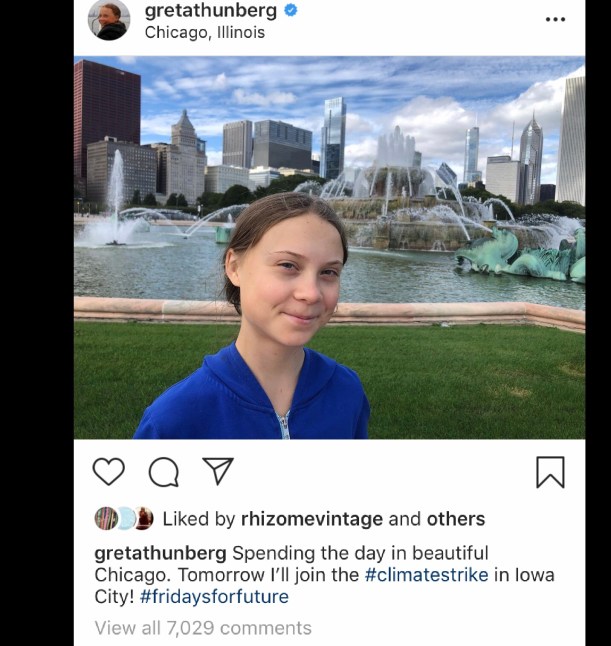
Task: Save the post with the bookmark icon
Action: point(550,472)
